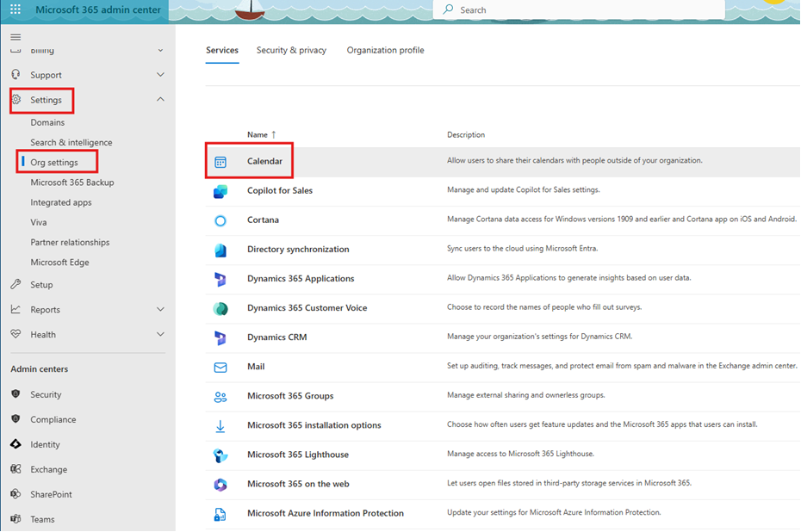Open Mail service settings
The height and width of the screenshot is (532, 801).
(x=256, y=367)
